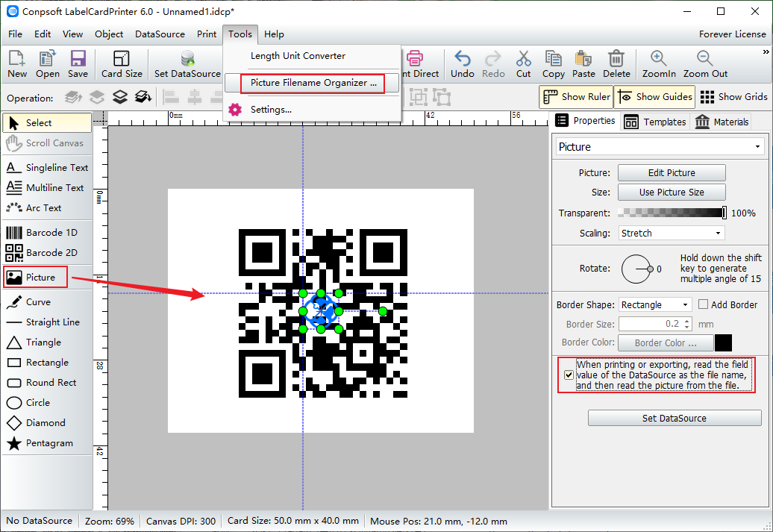Choose the Round Rect shape tool
Image resolution: width=773 pixels, height=532 pixels.
pyautogui.click(x=47, y=383)
